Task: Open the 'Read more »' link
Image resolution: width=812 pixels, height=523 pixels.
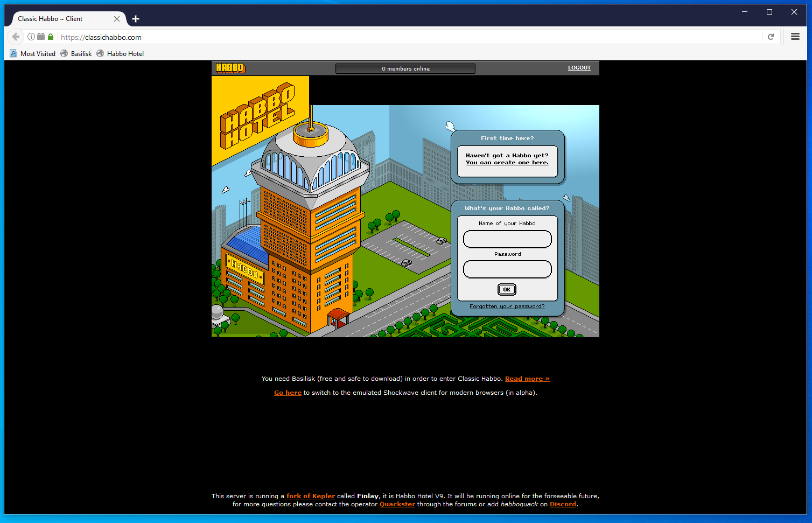Action: click(x=527, y=379)
